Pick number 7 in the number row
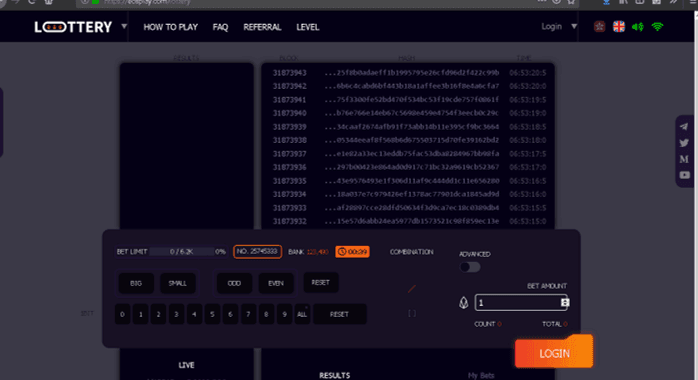The width and height of the screenshot is (698, 380). point(248,314)
